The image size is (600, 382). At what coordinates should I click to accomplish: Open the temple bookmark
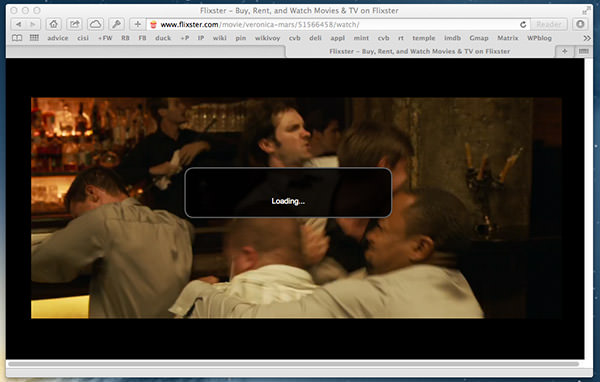click(x=424, y=38)
